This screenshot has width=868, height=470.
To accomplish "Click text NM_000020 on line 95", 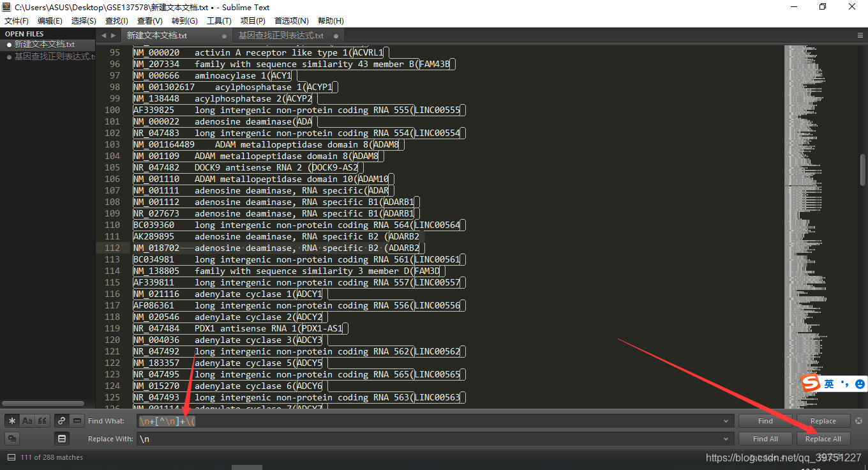I will (156, 52).
